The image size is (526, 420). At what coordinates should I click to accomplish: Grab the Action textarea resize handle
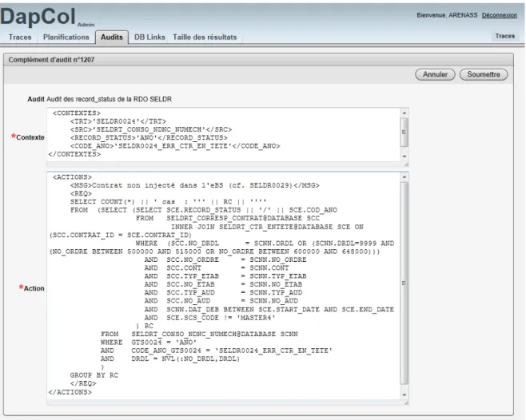406,402
